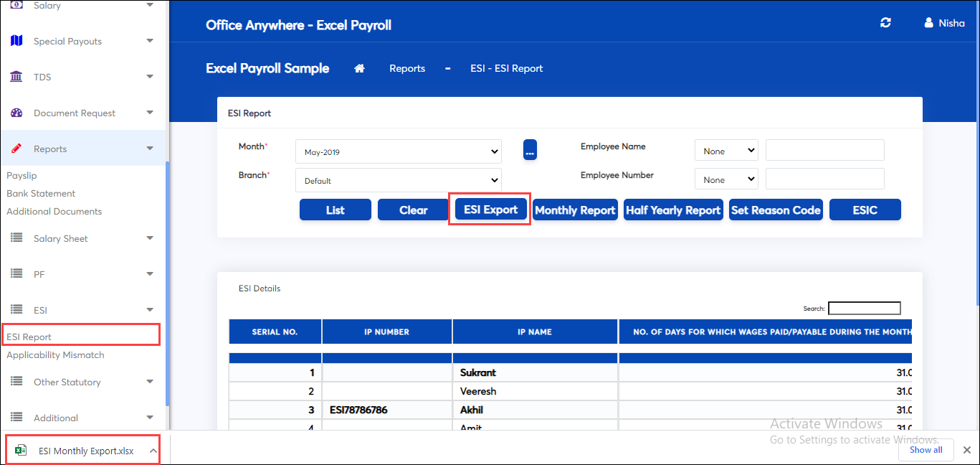Viewport: 980px width, 465px height.
Task: Click the ESI list icon in sidebar
Action: 16,310
